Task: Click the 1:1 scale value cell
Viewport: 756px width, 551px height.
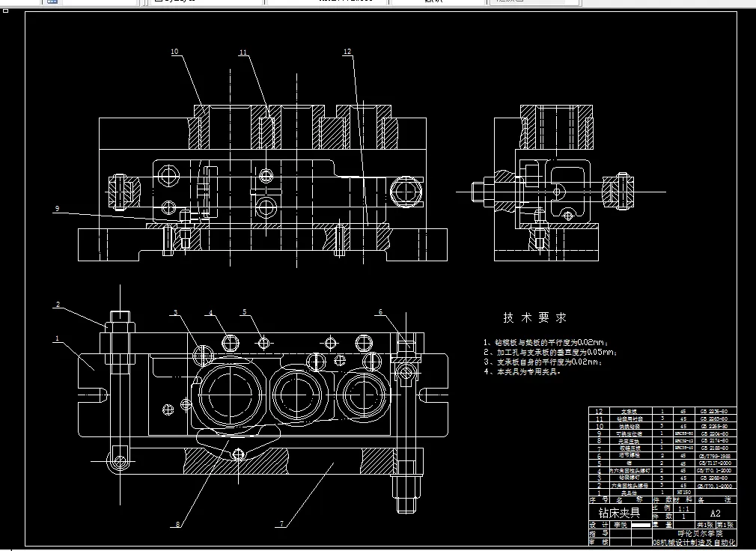Action: 683,508
